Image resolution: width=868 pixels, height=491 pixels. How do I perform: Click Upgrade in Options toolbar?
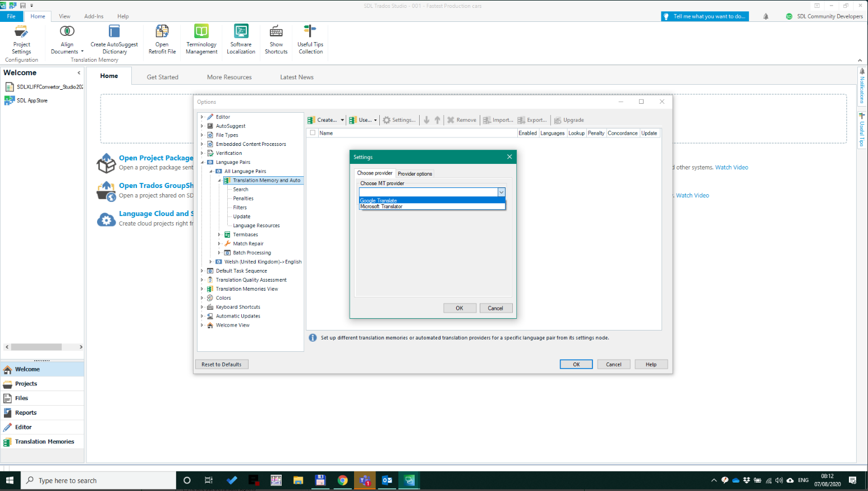click(x=570, y=120)
